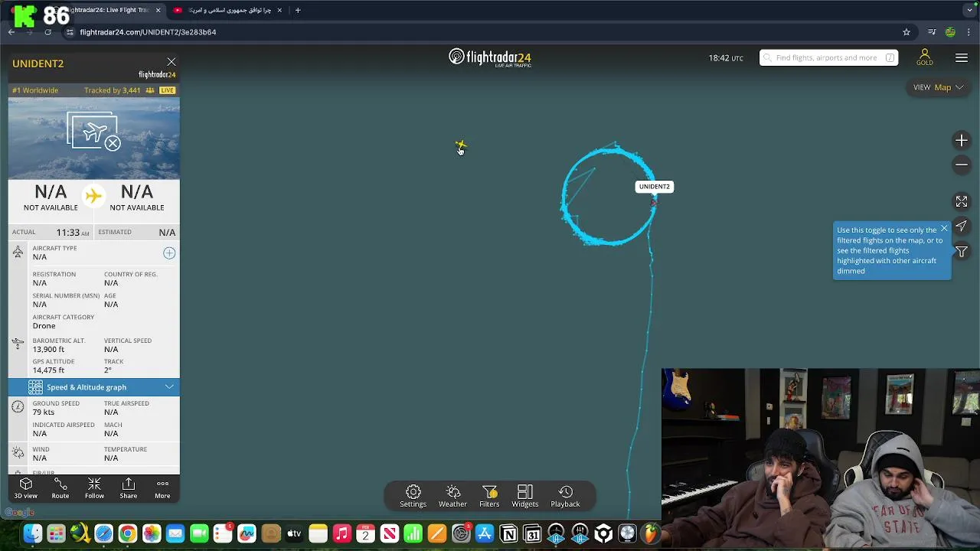Click the Follow aircraft button

[94, 488]
